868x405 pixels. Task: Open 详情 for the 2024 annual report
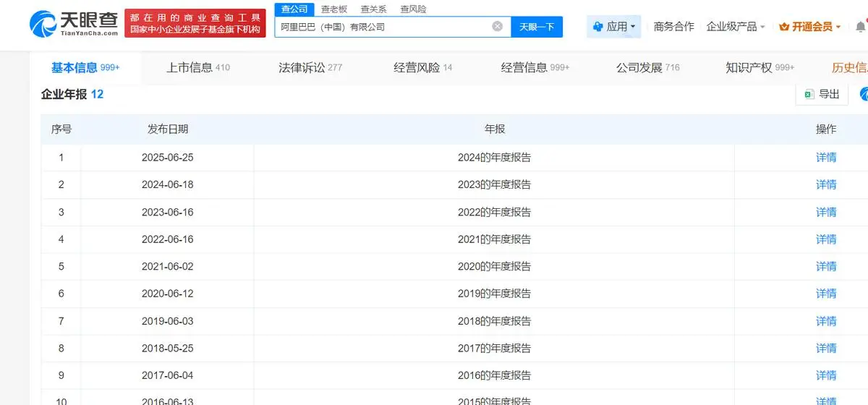pyautogui.click(x=826, y=157)
